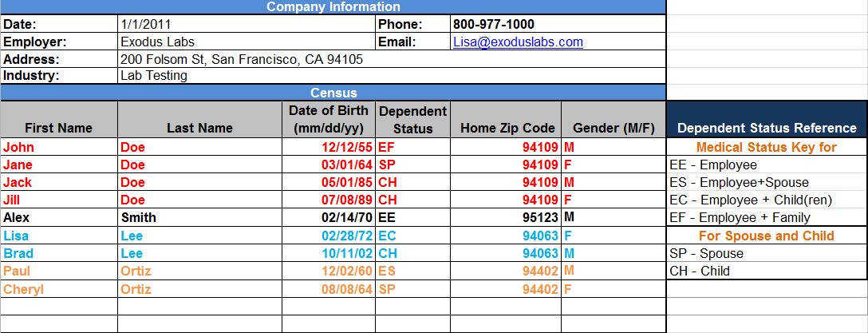Image resolution: width=868 pixels, height=333 pixels.
Task: Click the Home Zip Code column header
Action: pyautogui.click(x=507, y=128)
